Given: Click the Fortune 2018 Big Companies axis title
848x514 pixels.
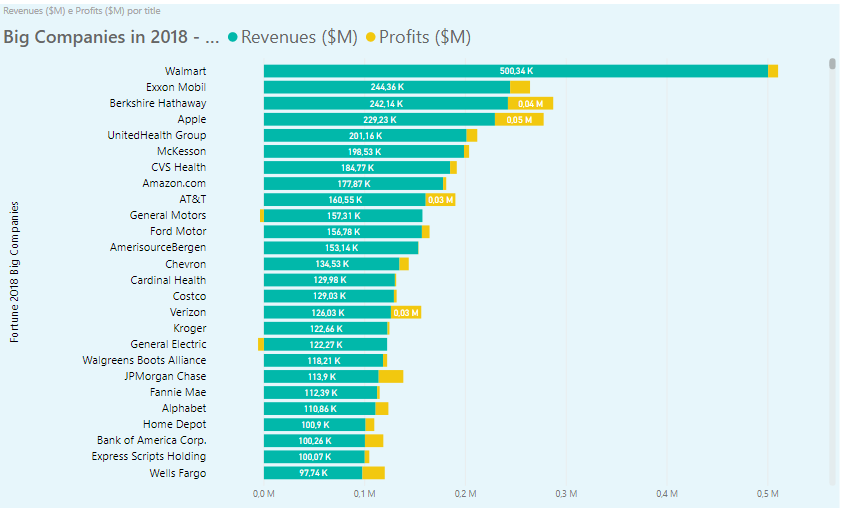Looking at the screenshot, I should (14, 272).
